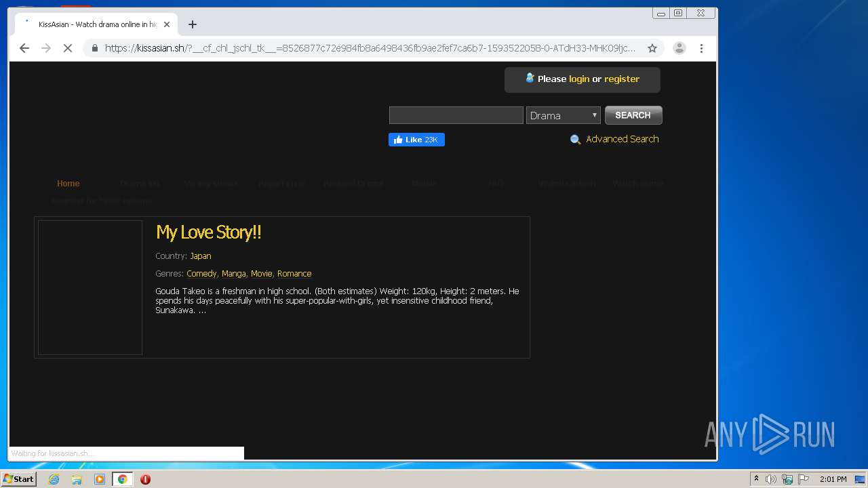Open Advanced Search link
This screenshot has width=868, height=488.
[623, 139]
